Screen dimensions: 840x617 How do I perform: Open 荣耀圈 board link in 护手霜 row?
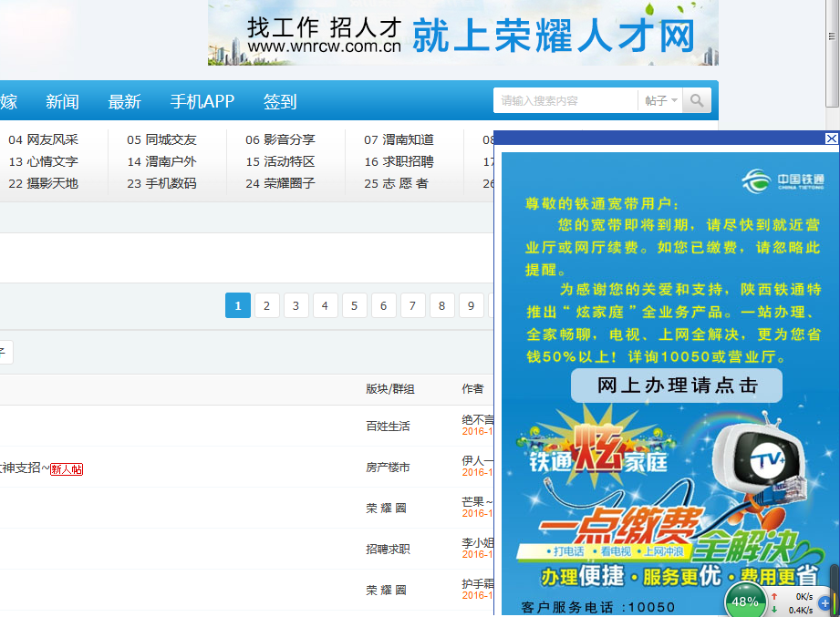coord(386,591)
